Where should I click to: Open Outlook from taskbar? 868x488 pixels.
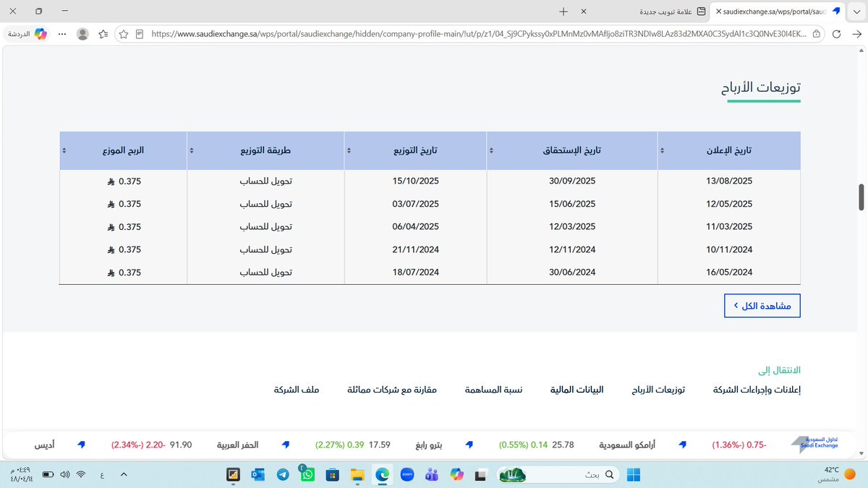258,474
